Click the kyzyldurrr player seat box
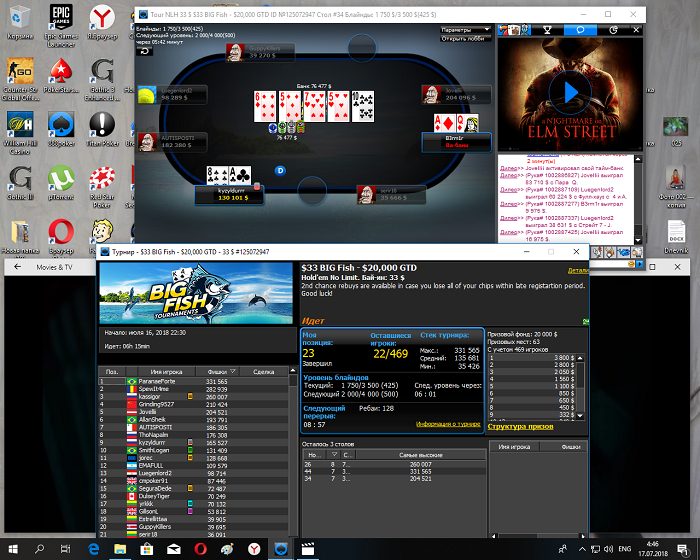 tap(229, 195)
